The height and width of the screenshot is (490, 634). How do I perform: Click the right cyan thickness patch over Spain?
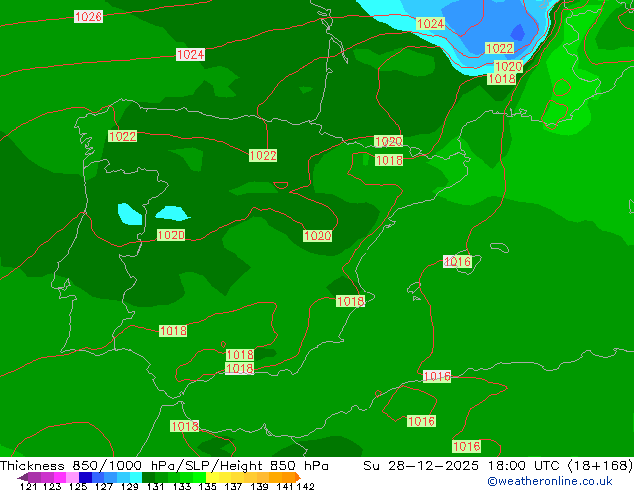173,213
